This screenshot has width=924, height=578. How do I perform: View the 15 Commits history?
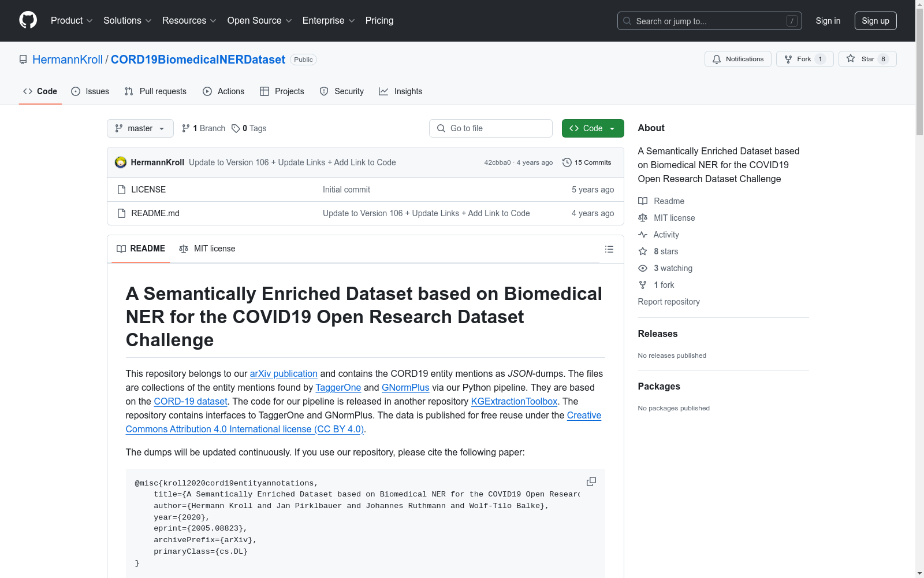587,162
